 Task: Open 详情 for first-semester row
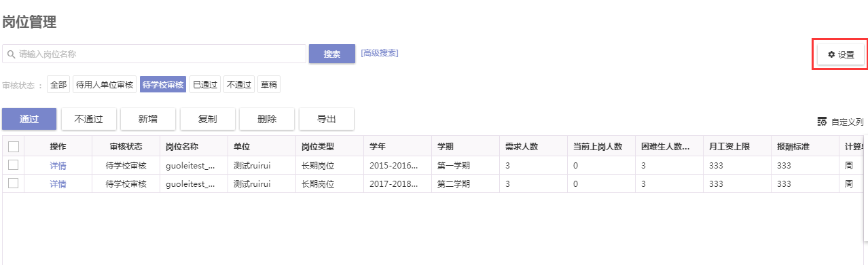pos(58,165)
